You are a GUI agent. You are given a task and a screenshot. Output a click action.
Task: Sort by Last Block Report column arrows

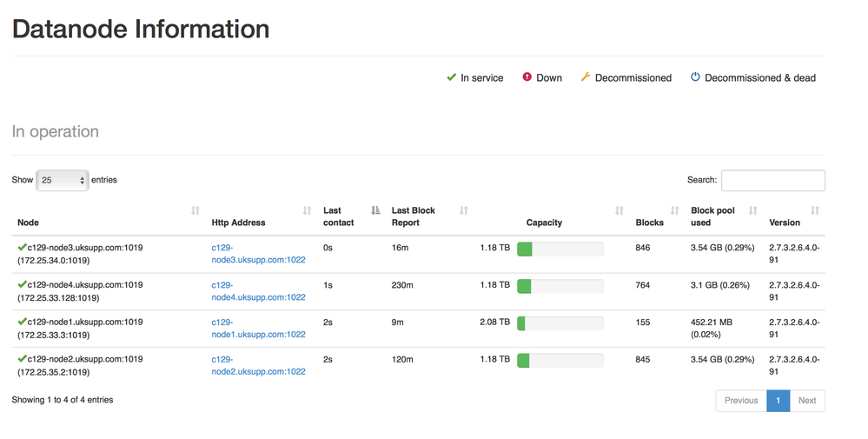tap(464, 210)
